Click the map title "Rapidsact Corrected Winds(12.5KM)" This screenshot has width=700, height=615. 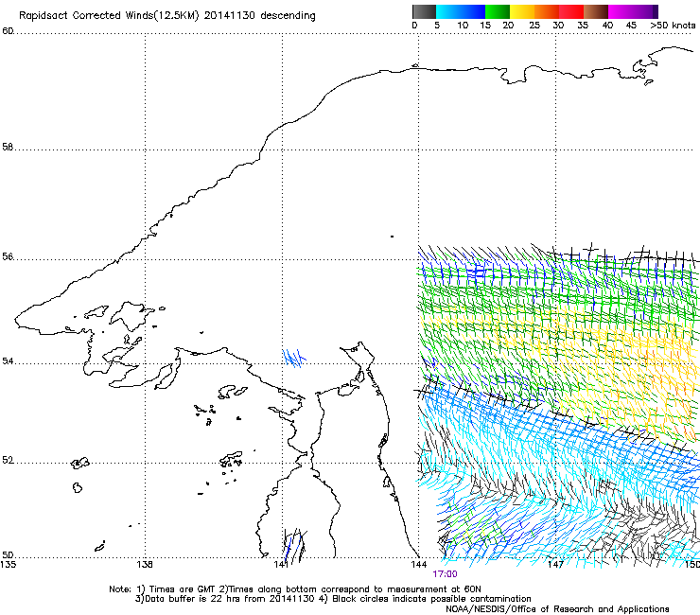click(x=109, y=16)
